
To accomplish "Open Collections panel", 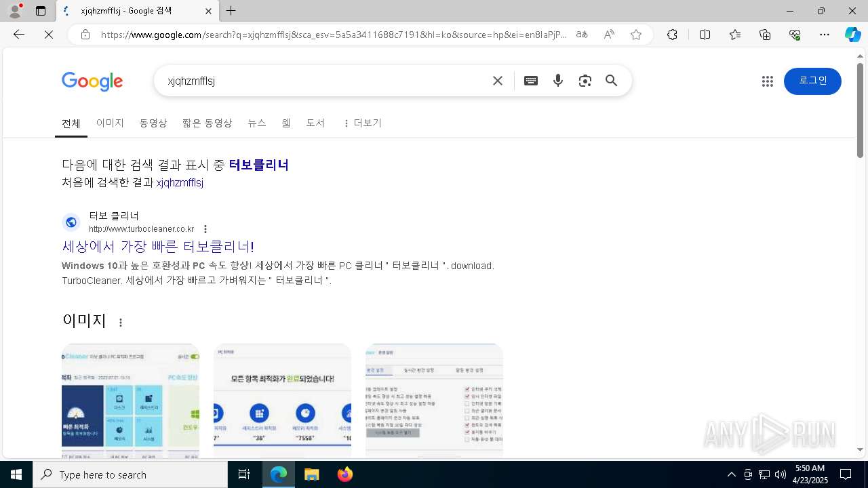I will 765,35.
